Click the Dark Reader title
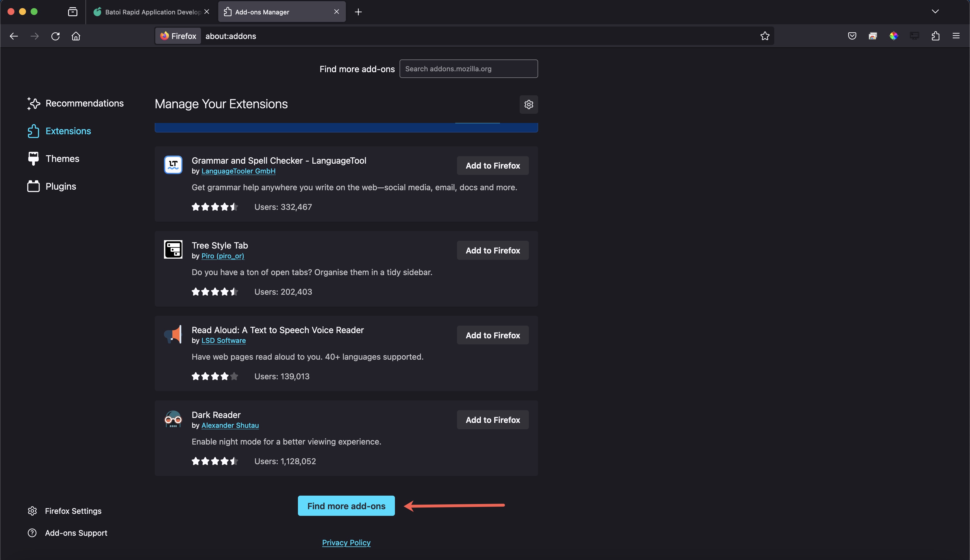970x560 pixels. [216, 415]
